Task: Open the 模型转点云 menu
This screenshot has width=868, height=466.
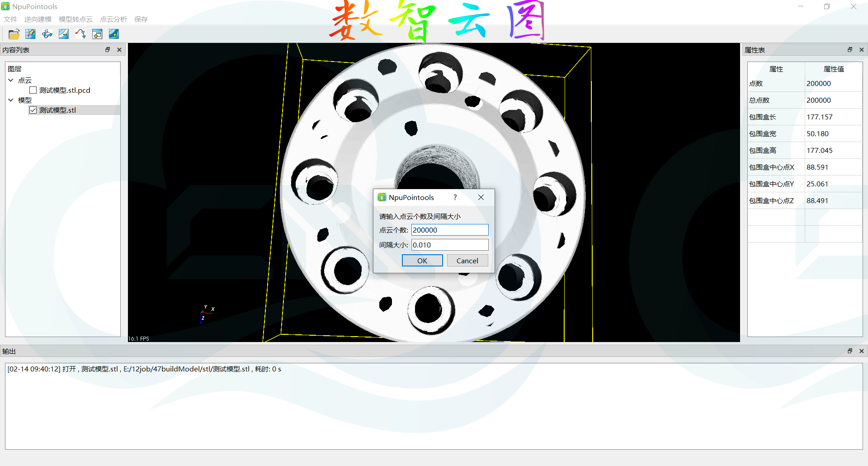Action: (75, 19)
